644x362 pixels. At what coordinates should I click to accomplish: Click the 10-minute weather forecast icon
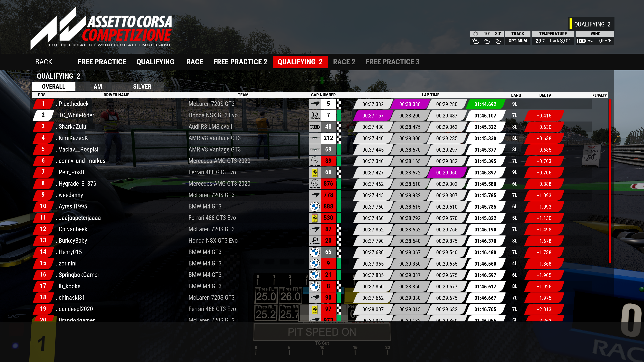487,41
